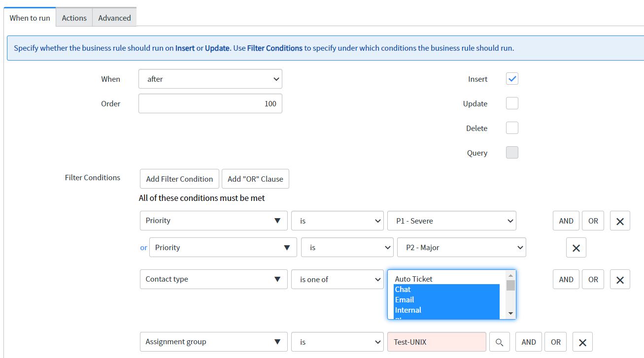Open the or-row Priority field dropdown
Viewport: 644px width, 358px height.
coord(223,247)
